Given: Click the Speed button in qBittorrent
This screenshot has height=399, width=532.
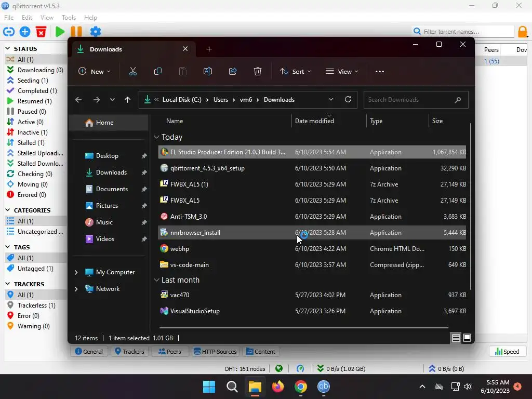Looking at the screenshot, I should pyautogui.click(x=507, y=352).
